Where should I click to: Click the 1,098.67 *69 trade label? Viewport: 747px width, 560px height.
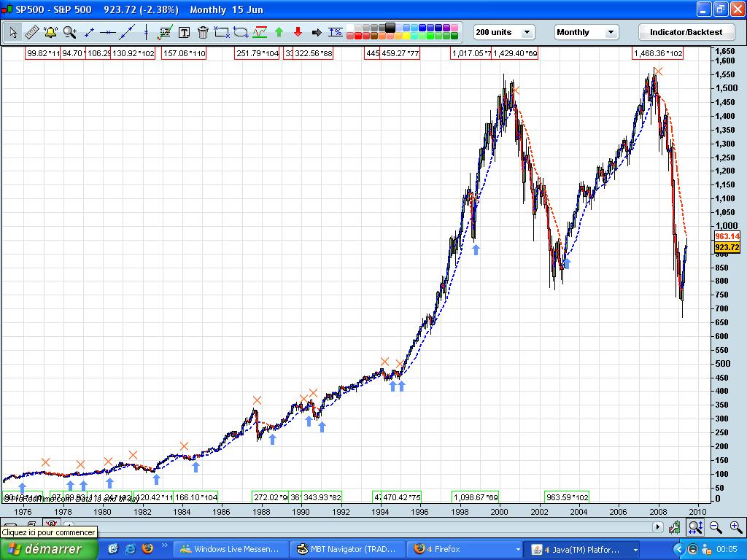476,497
